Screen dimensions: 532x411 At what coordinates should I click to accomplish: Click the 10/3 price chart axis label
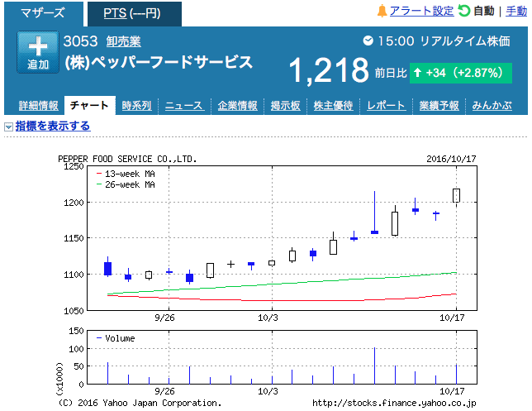pos(268,318)
